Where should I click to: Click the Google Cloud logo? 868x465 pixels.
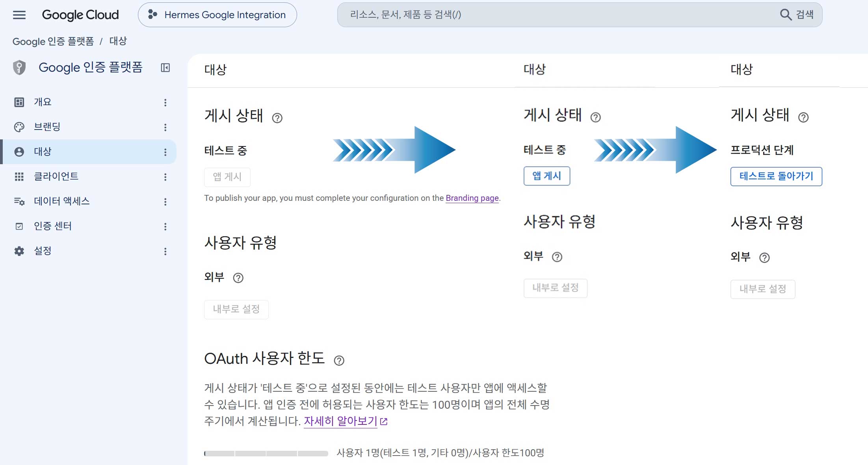pos(80,15)
